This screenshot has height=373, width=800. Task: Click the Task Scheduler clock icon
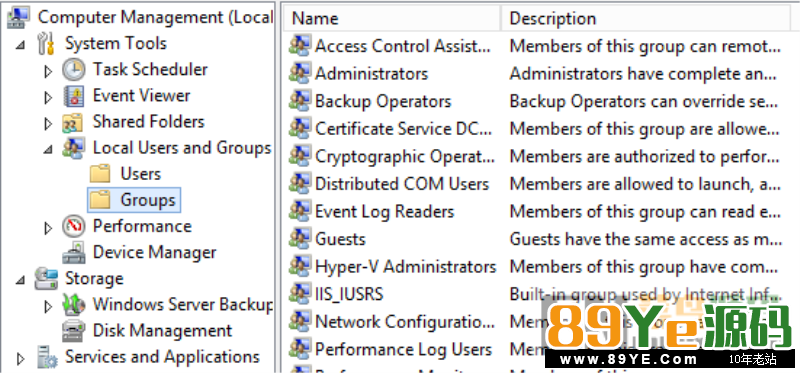[x=73, y=70]
